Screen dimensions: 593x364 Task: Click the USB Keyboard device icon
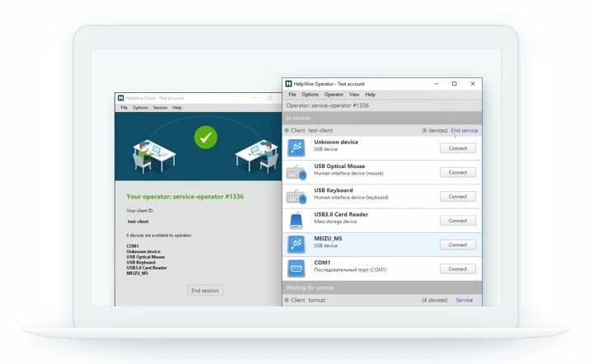click(x=296, y=197)
